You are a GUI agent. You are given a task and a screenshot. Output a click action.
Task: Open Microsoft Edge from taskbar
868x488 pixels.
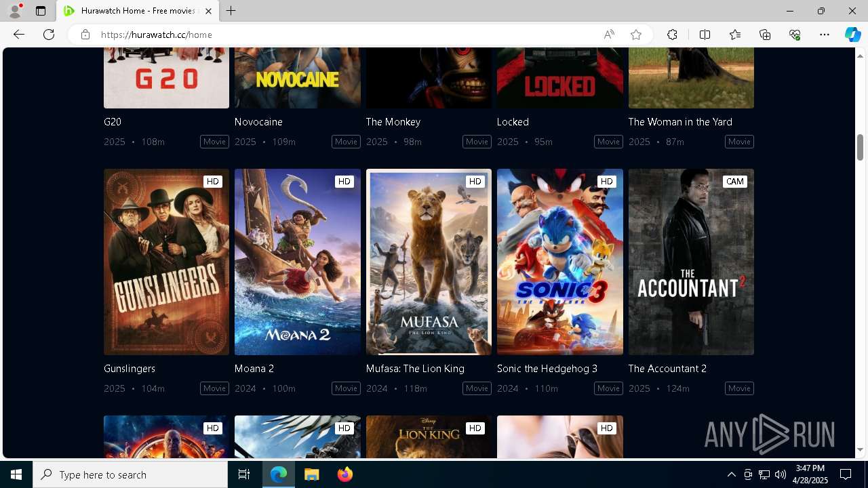coord(279,474)
